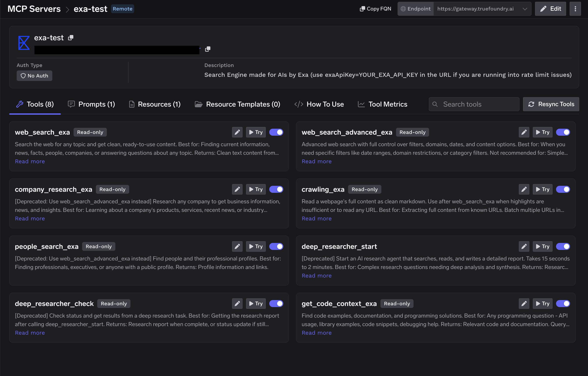Open the three-dot more options menu
Viewport: 588px width, 376px height.
575,9
